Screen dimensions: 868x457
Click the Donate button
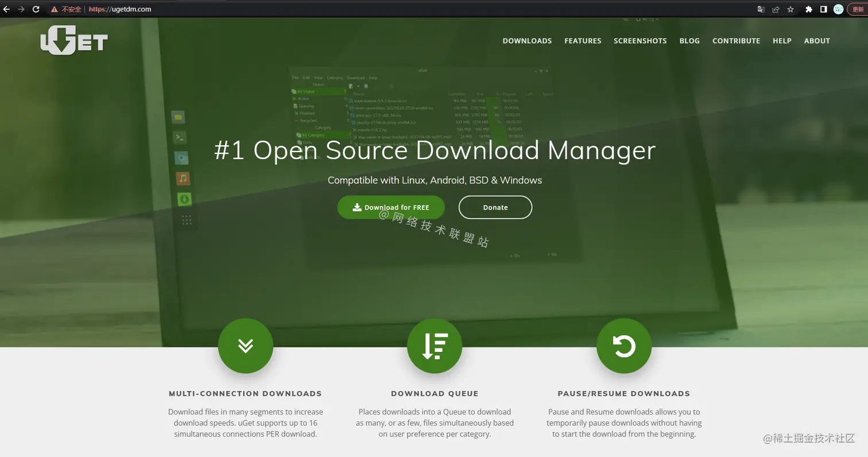click(x=495, y=207)
